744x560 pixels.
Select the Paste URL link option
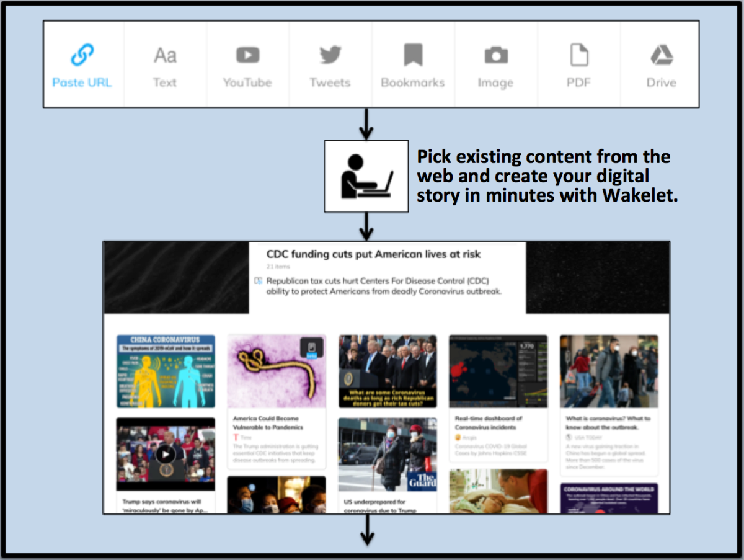click(x=82, y=64)
